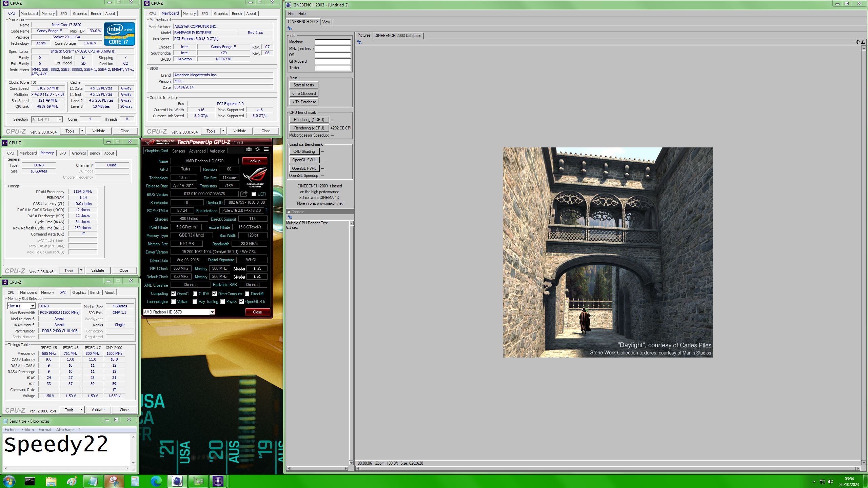Switch to CINEBENCH in the taskbar
This screenshot has width=868, height=488.
tap(177, 481)
